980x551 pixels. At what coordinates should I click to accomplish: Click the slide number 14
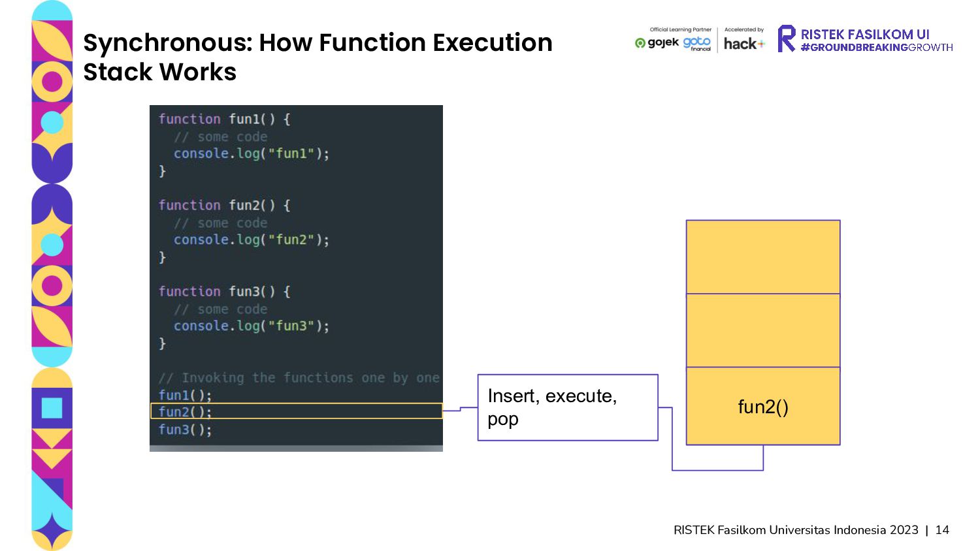(x=942, y=530)
